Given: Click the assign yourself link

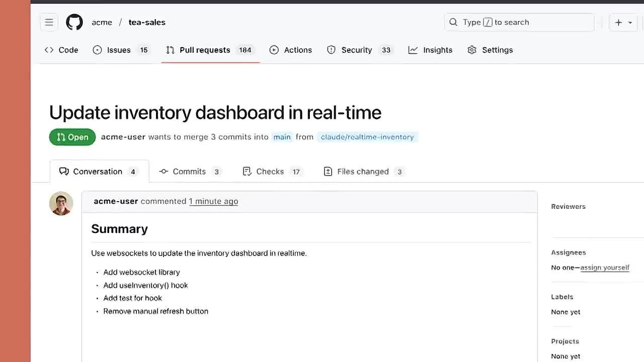Looking at the screenshot, I should 605,267.
